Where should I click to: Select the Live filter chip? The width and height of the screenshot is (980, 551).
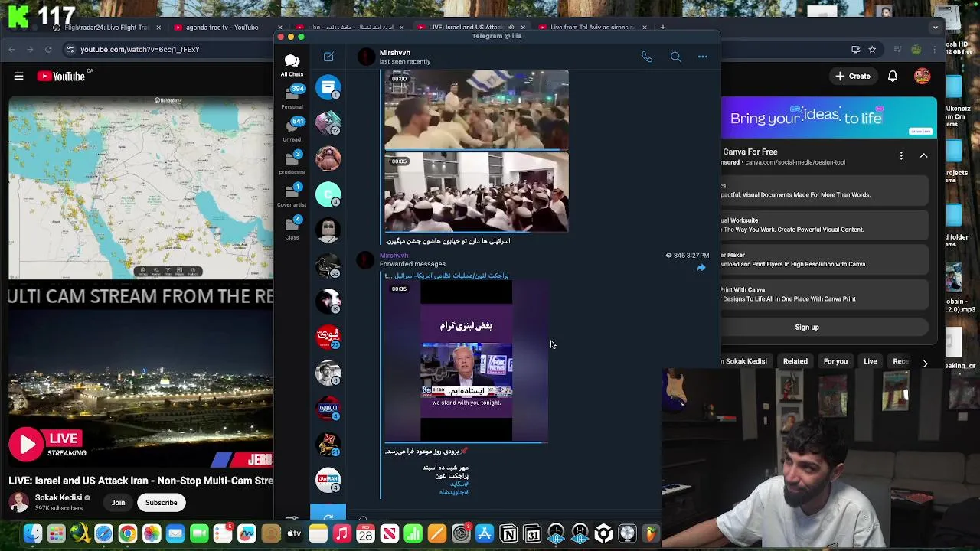point(871,361)
